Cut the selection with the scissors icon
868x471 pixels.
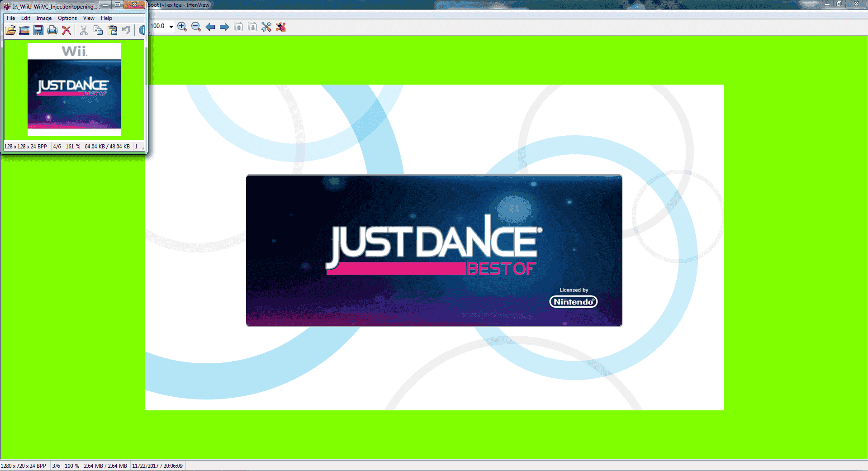point(84,30)
